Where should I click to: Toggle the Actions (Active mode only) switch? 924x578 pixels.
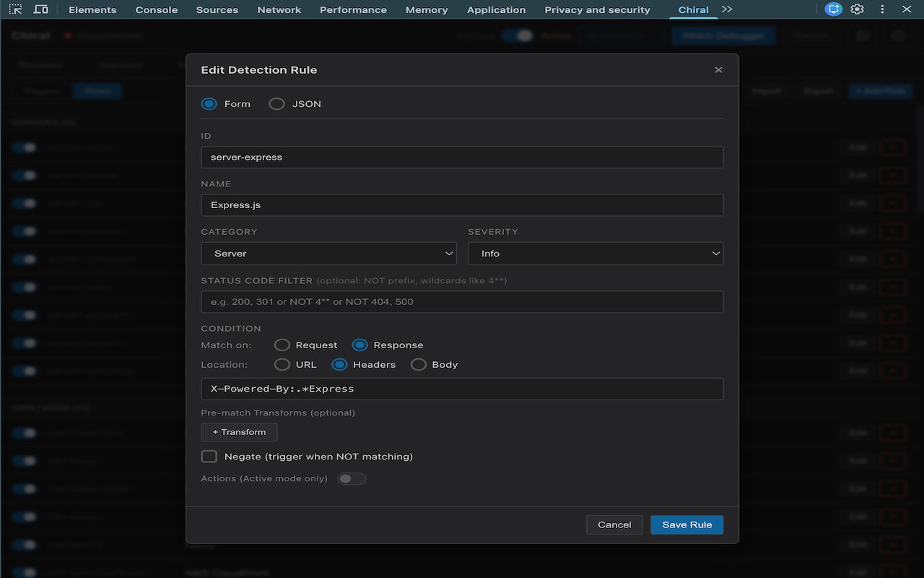click(352, 479)
